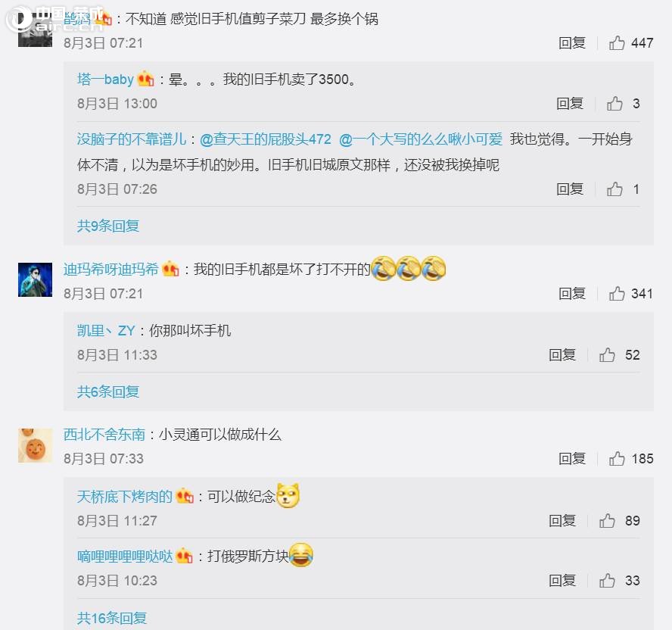Reply to 凯里丶ZY's comment
The width and height of the screenshot is (672, 630).
[x=562, y=355]
